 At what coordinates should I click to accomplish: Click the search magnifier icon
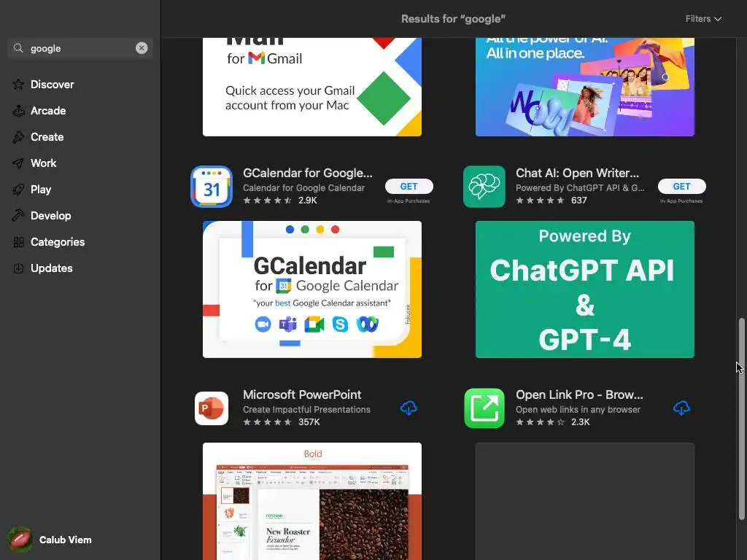pos(18,48)
